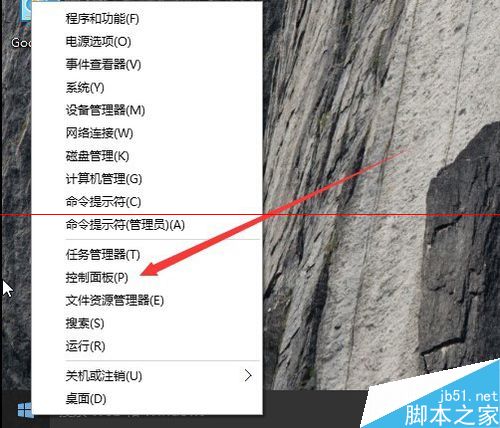
Task: Open 命令提示符(C)
Action: click(147, 202)
